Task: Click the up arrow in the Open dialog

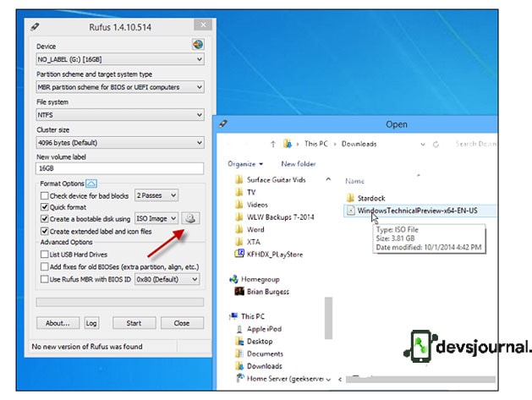Action: (273, 145)
